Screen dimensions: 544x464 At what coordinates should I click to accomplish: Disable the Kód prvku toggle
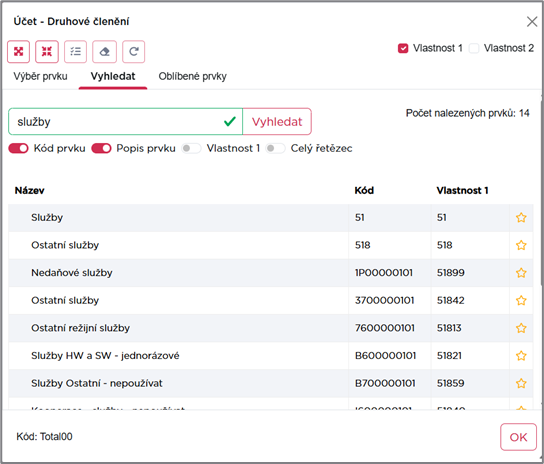(x=18, y=149)
